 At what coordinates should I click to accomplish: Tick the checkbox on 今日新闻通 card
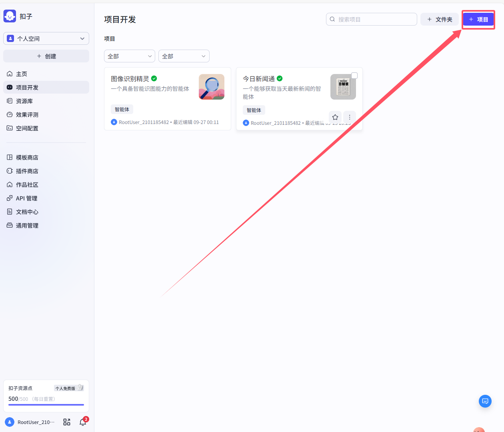[354, 76]
